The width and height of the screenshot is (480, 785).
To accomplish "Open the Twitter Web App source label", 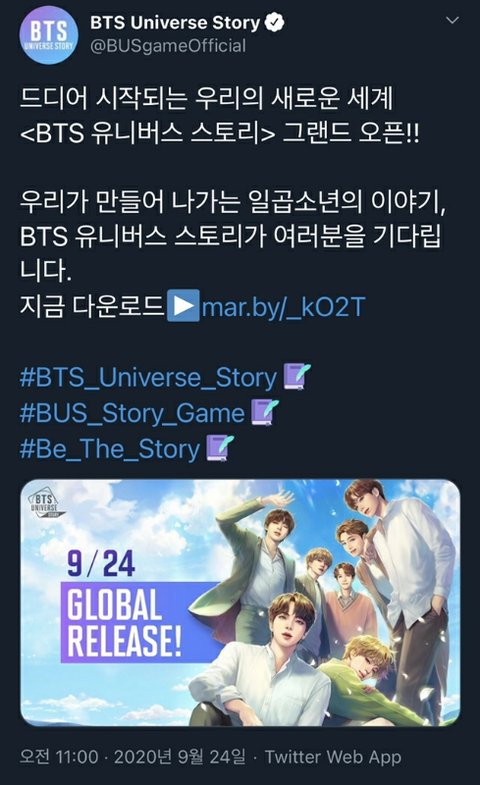I will (x=333, y=757).
